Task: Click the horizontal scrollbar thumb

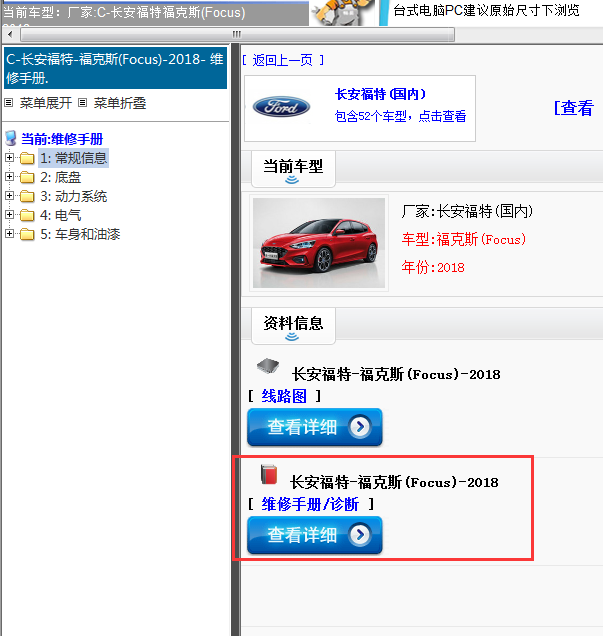Action: coord(237,34)
